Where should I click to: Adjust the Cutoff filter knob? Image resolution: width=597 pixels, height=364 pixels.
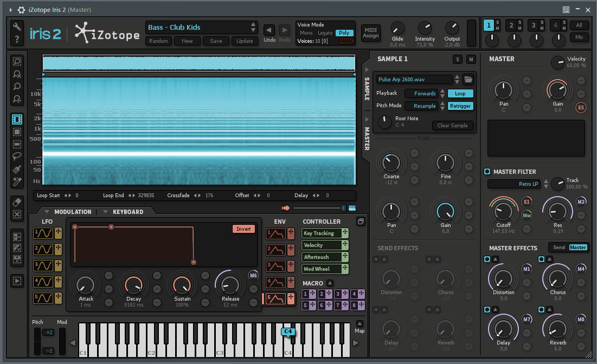click(503, 211)
